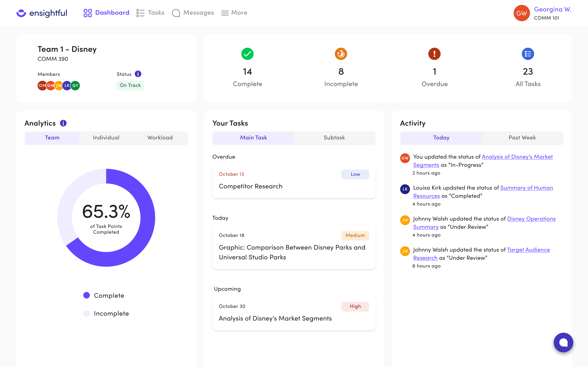Click the orange Incomplete timer icon
This screenshot has width=588, height=367.
tap(341, 54)
